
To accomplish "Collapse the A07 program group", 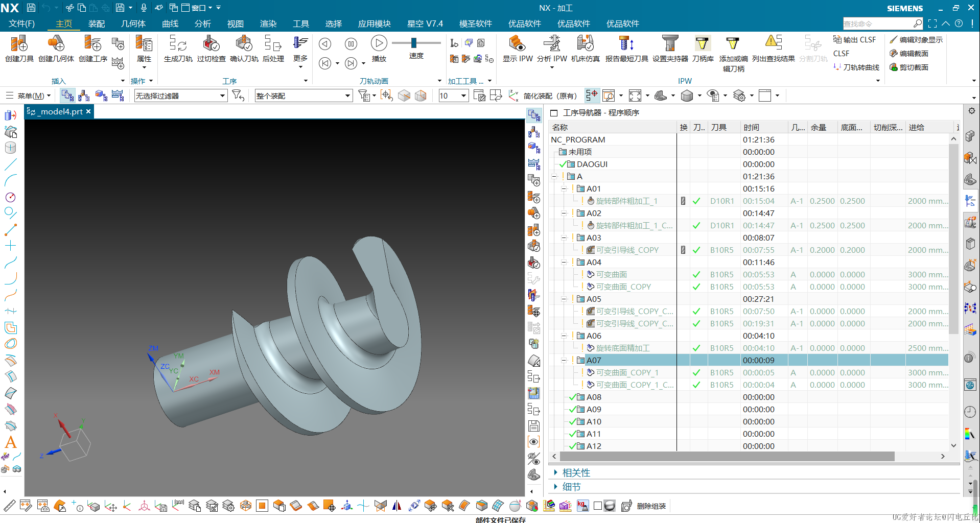I will 564,360.
